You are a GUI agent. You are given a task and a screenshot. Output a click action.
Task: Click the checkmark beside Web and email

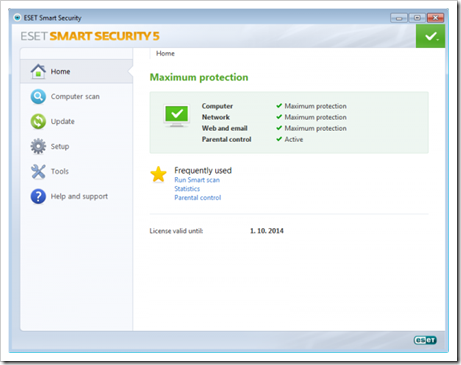[x=279, y=128]
